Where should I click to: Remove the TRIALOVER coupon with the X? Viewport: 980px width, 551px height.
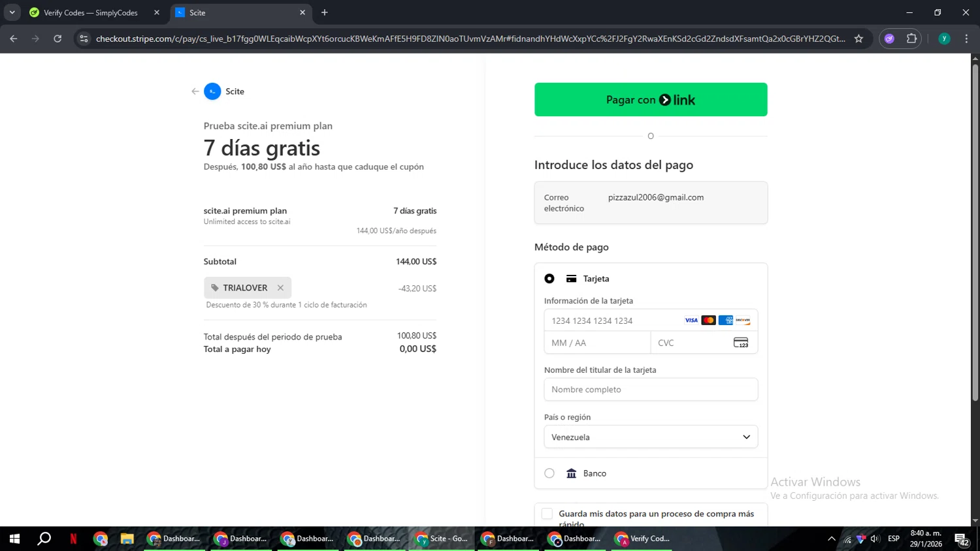coord(280,288)
